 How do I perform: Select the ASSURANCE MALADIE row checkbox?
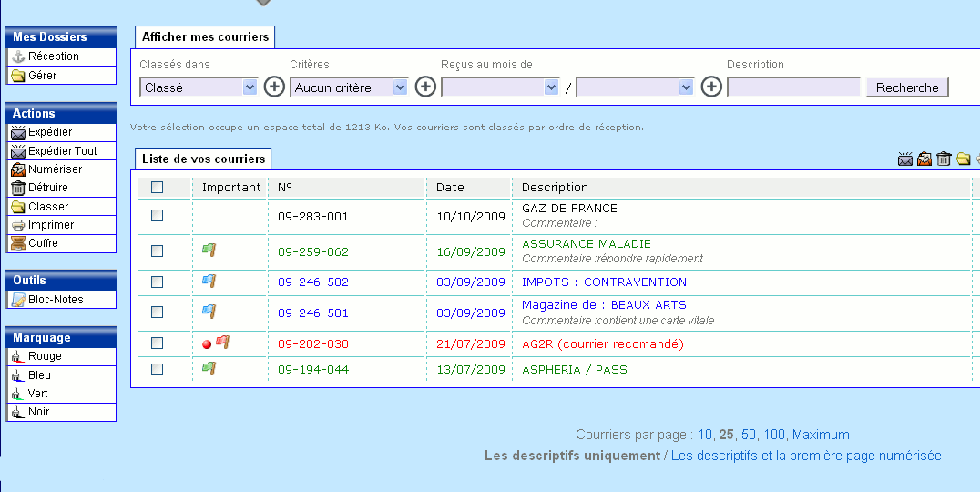158,251
